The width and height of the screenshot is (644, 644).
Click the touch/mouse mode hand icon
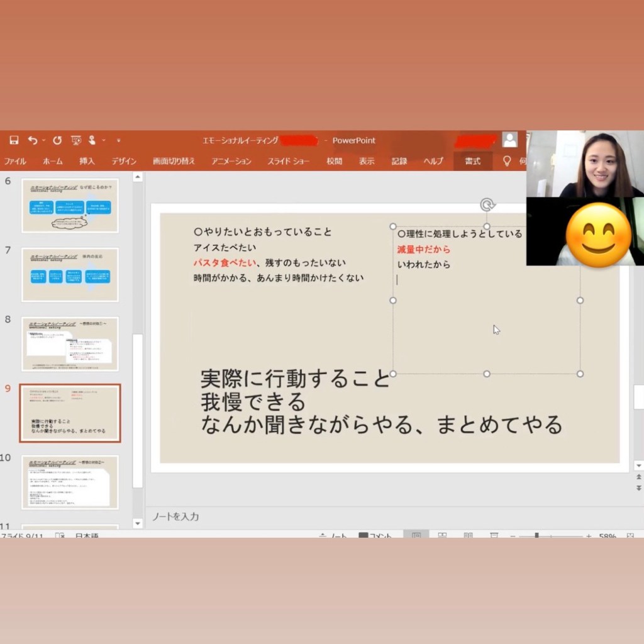click(92, 140)
